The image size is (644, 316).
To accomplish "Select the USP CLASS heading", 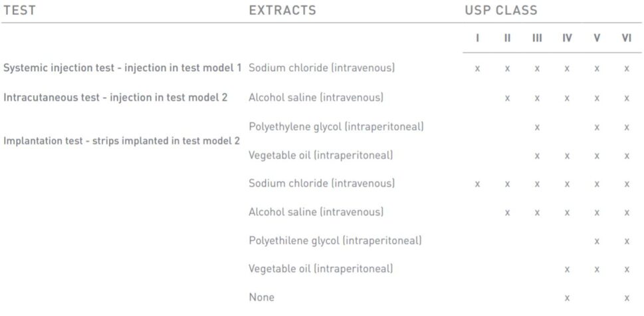I will coord(501,11).
